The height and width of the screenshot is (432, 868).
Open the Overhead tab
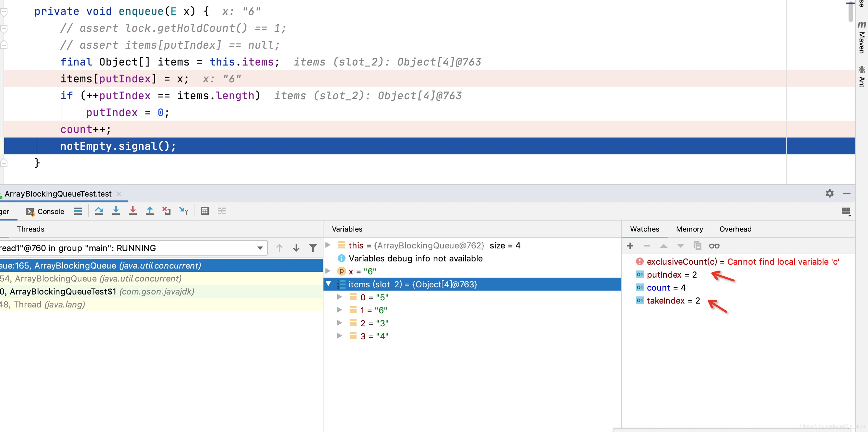(735, 229)
